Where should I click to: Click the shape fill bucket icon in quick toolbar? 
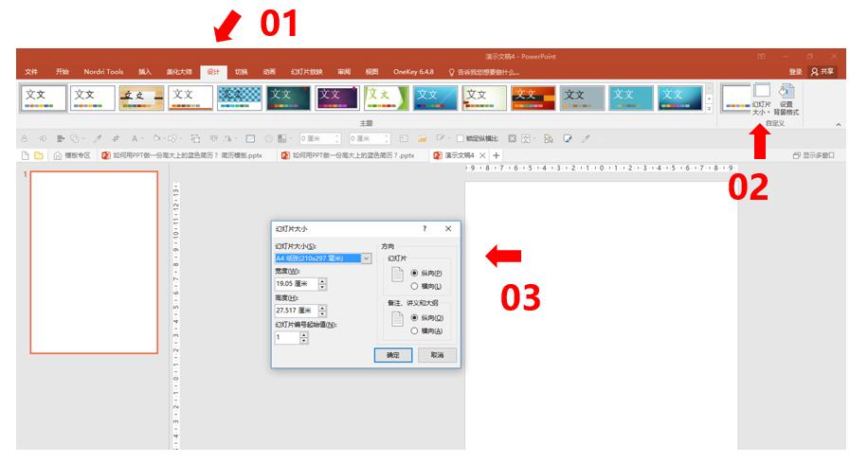[157, 138]
